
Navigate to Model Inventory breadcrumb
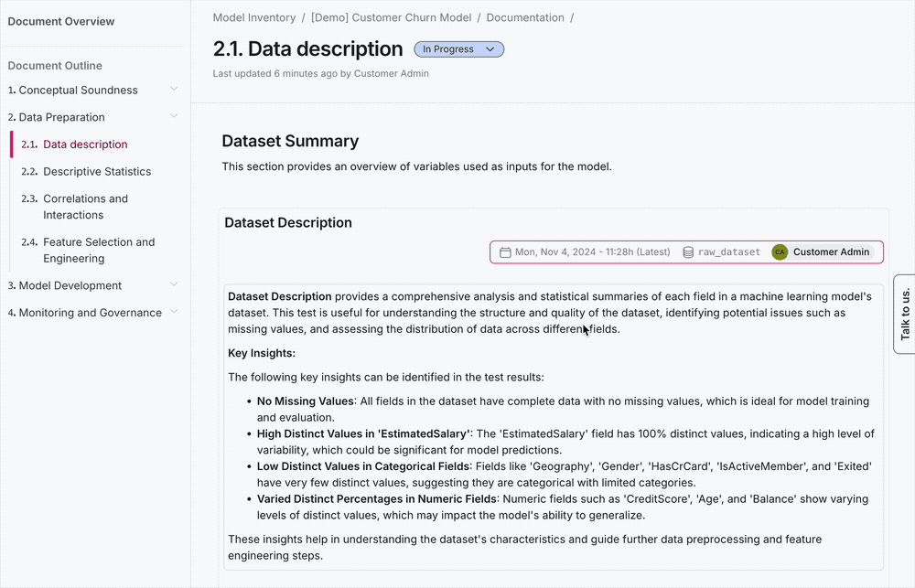[254, 17]
